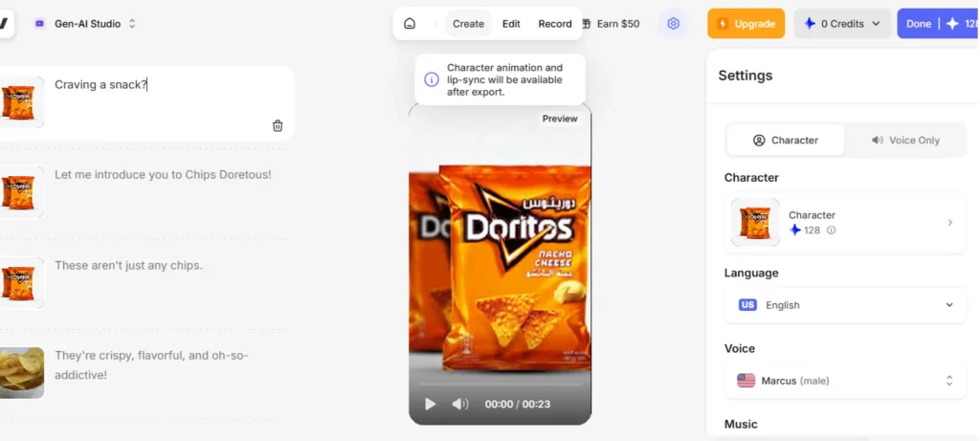Click the video progress bar
The width and height of the screenshot is (980, 441).
[500, 385]
